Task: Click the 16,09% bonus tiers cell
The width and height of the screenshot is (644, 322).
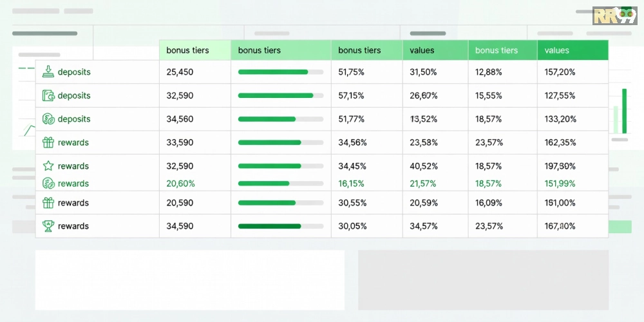Action: [x=488, y=203]
